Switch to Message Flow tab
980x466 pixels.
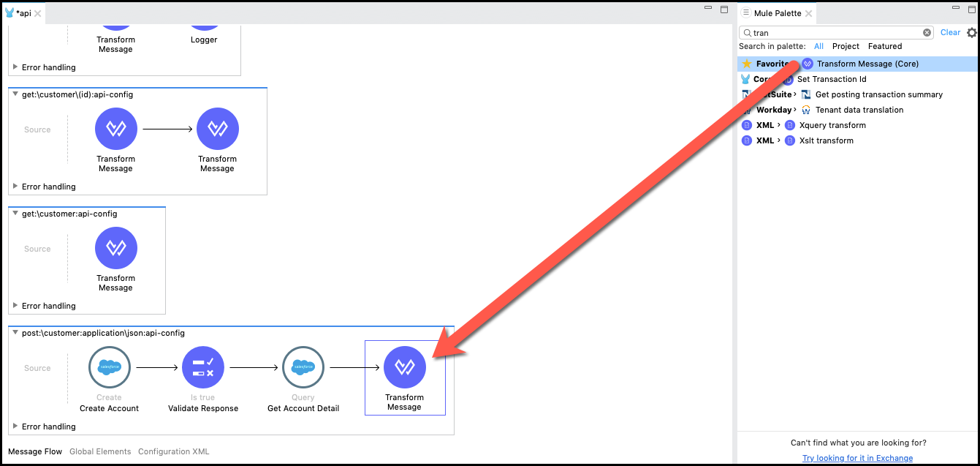click(35, 451)
